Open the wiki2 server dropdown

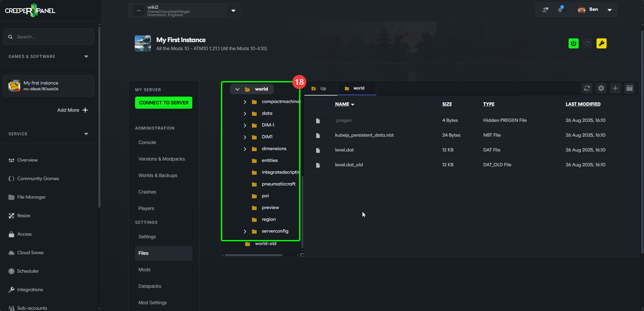pyautogui.click(x=233, y=11)
